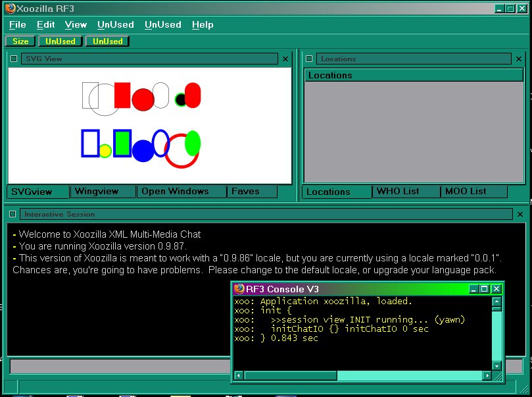
Task: Click the 'You are running Xoozilla version 0.9.87.' line
Action: tap(99, 246)
